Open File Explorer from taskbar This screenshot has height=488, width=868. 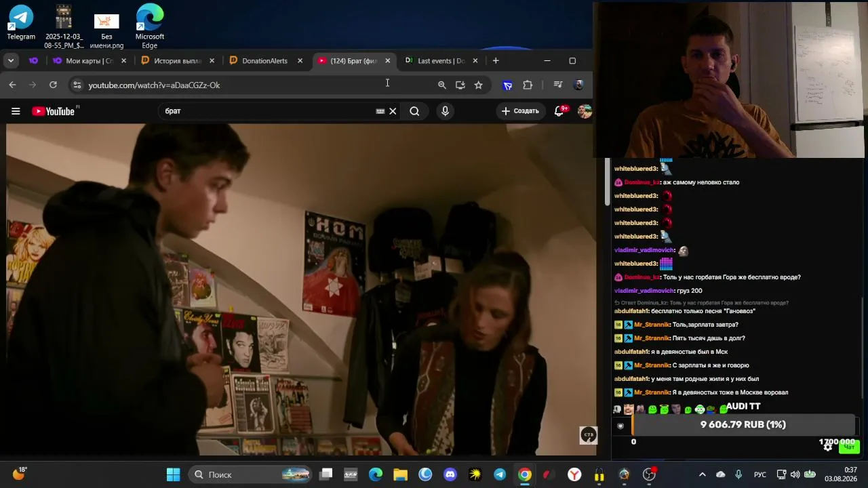tap(400, 474)
